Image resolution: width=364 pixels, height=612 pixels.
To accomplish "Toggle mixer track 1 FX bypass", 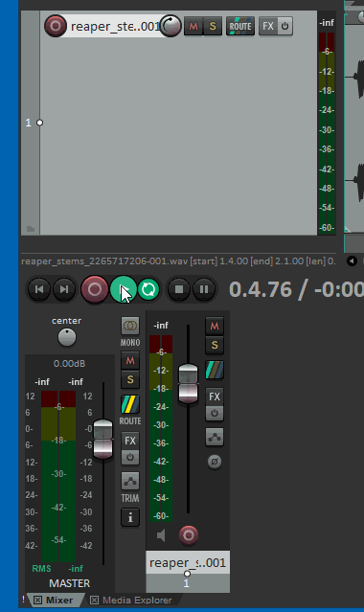I will coord(215,413).
